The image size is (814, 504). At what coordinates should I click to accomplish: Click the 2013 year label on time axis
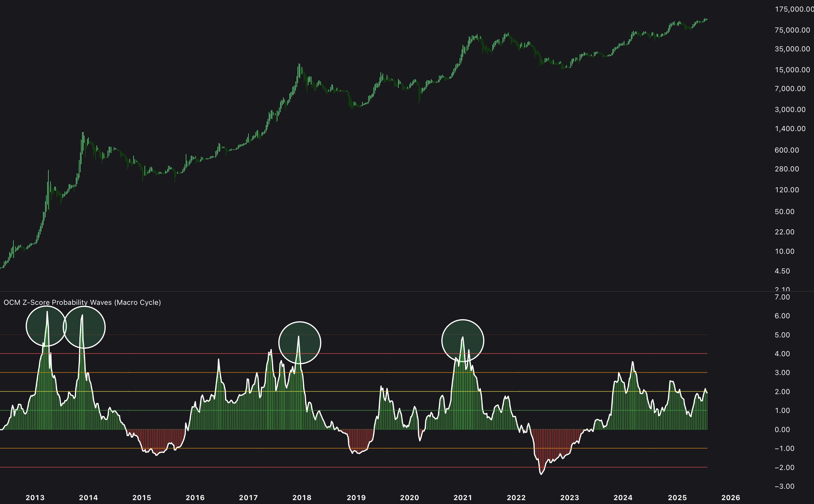point(35,498)
